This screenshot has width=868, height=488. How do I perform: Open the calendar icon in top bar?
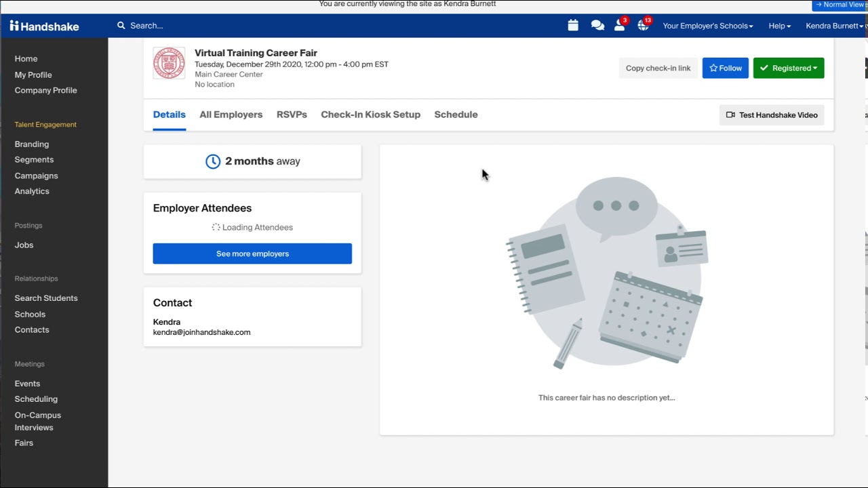[x=573, y=26]
